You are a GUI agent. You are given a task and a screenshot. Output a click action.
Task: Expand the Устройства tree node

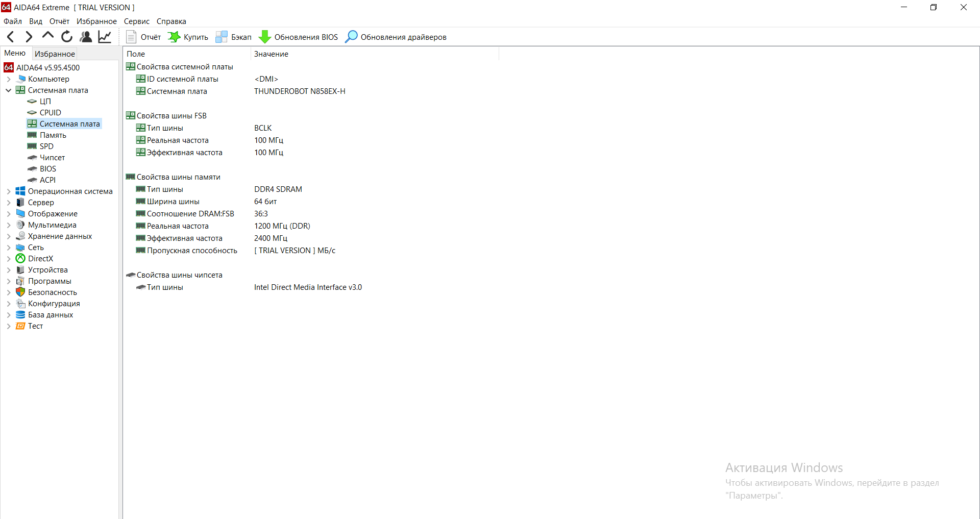tap(9, 270)
